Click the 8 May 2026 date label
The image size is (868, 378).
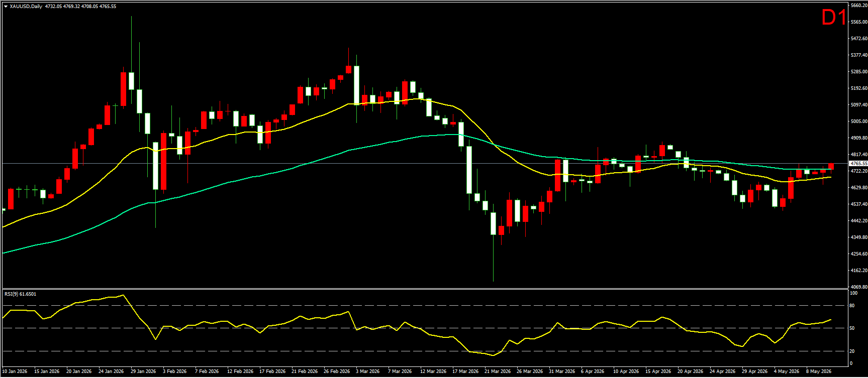click(819, 371)
